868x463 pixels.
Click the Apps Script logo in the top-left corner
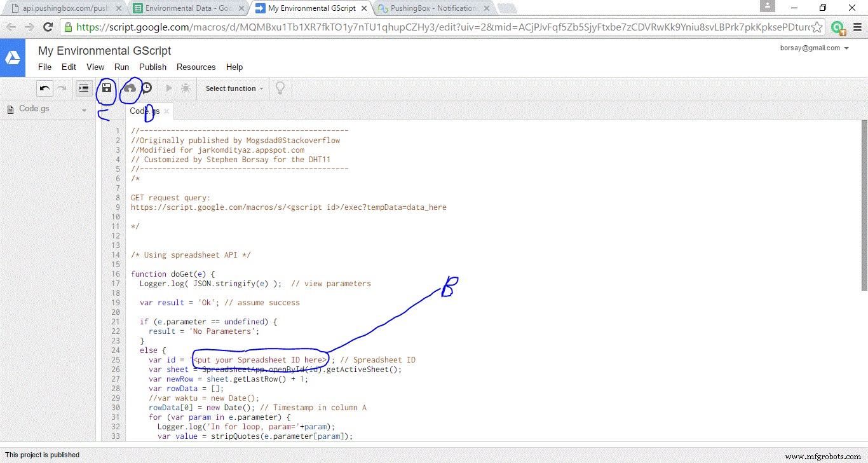pyautogui.click(x=13, y=57)
